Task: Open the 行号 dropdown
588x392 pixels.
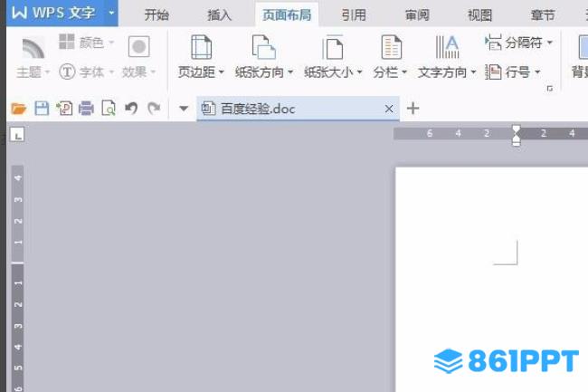Action: coord(537,72)
